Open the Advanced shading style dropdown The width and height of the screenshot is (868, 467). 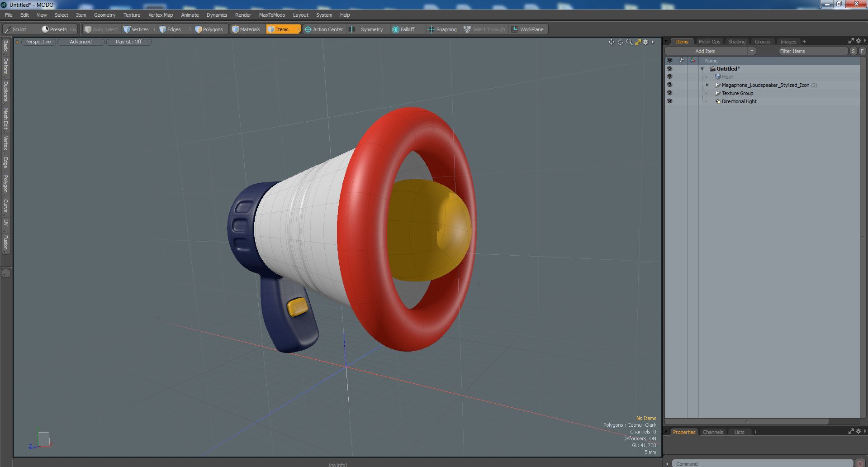81,42
